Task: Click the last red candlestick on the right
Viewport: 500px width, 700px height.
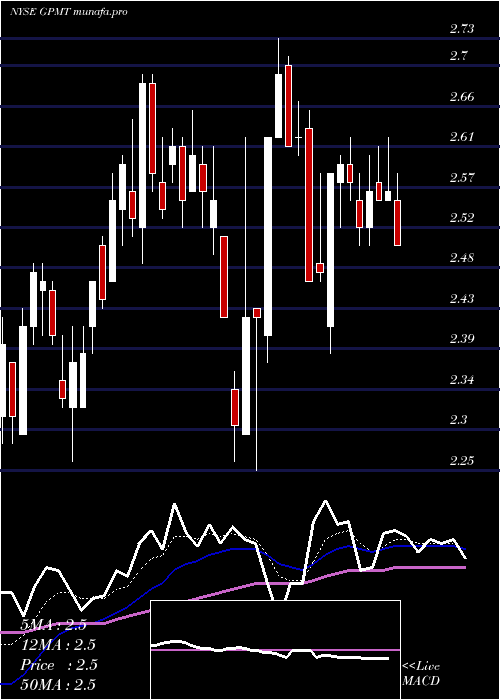Action: point(397,223)
